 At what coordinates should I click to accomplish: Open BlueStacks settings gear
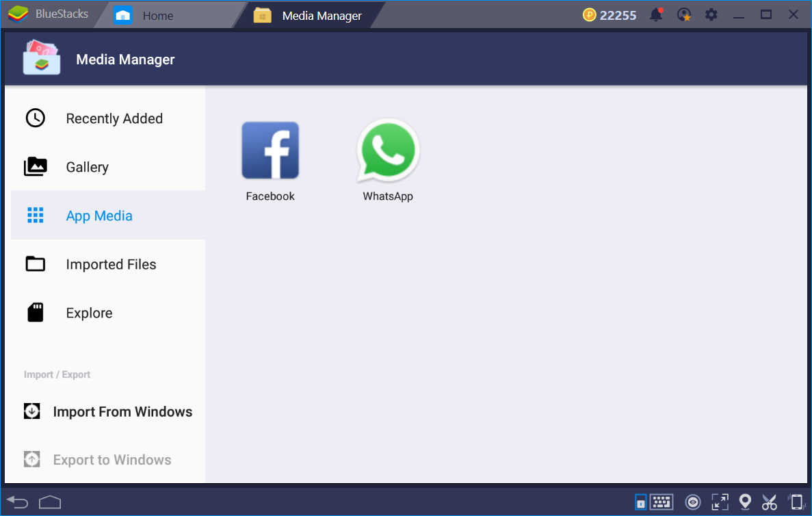click(x=711, y=14)
